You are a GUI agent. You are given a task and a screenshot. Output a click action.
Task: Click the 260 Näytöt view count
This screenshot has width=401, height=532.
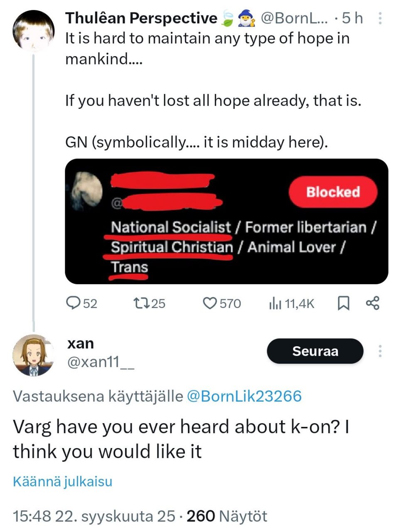coord(227,516)
